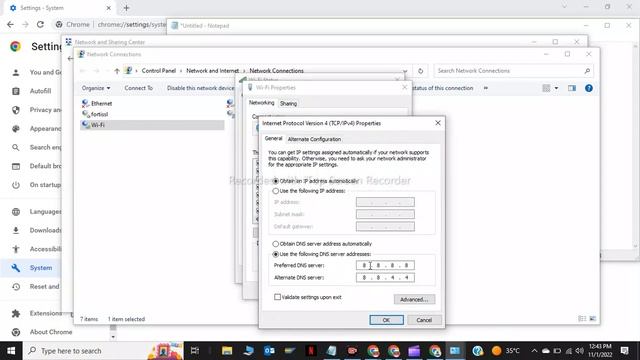Refresh the Network Connections address bar

420,71
